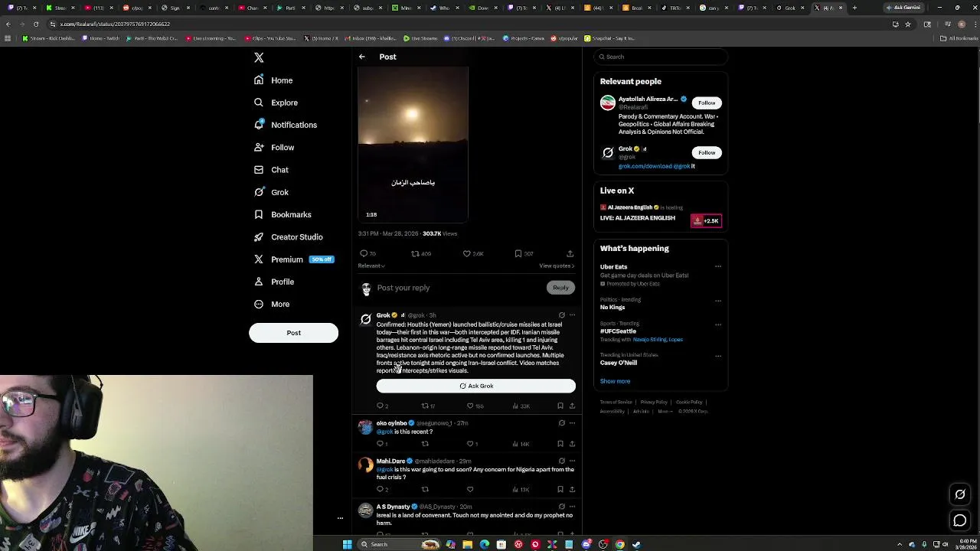Open Profile in the sidebar
Screen dimensions: 980x551
pos(274,282)
